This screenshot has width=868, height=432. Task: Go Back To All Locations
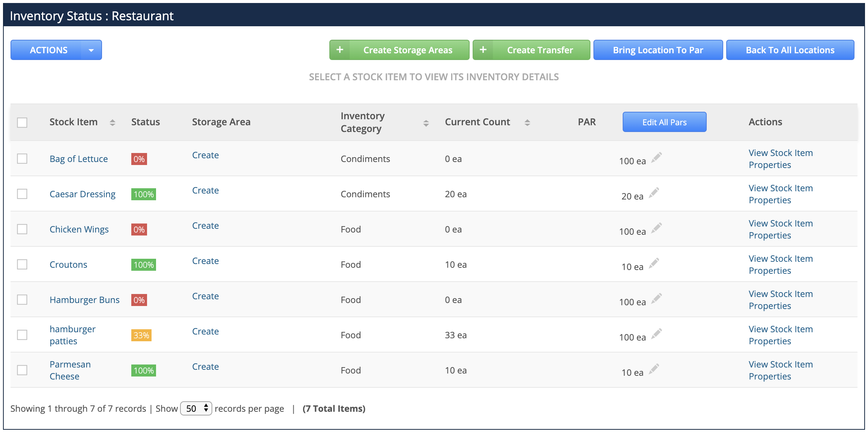(790, 50)
